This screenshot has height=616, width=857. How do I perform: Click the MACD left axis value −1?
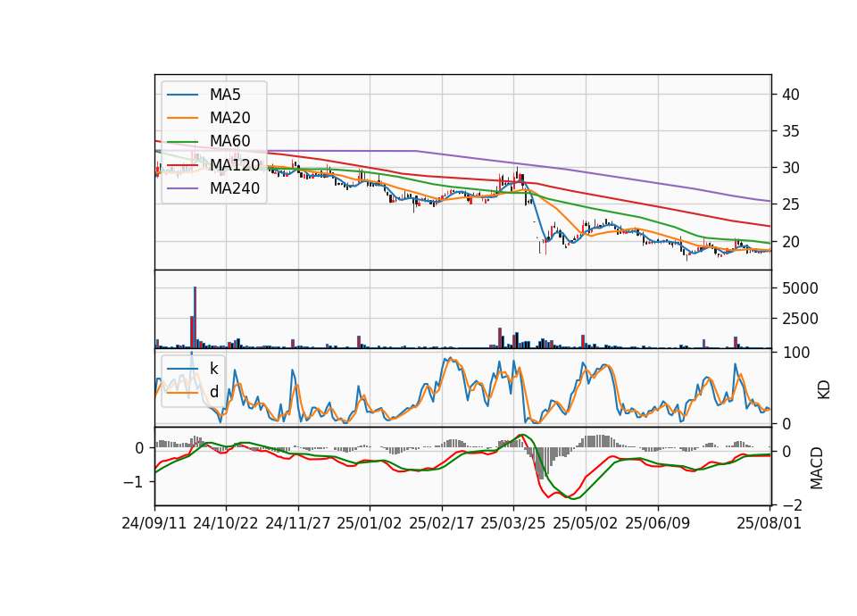(x=134, y=482)
